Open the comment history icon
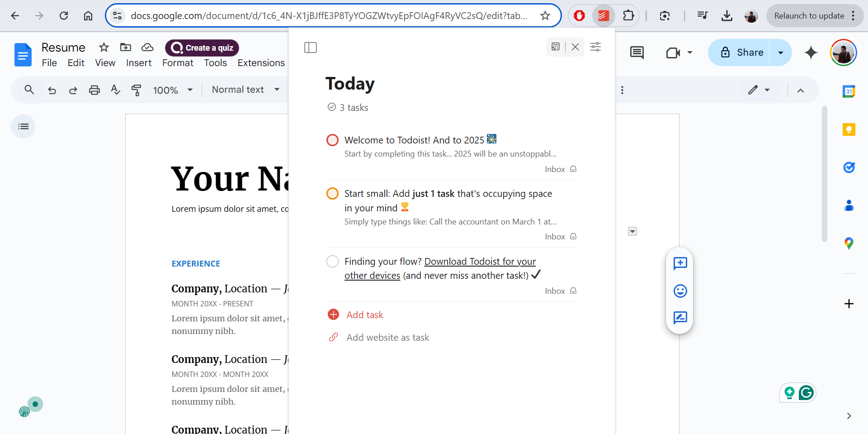Image resolution: width=868 pixels, height=434 pixels. click(637, 52)
